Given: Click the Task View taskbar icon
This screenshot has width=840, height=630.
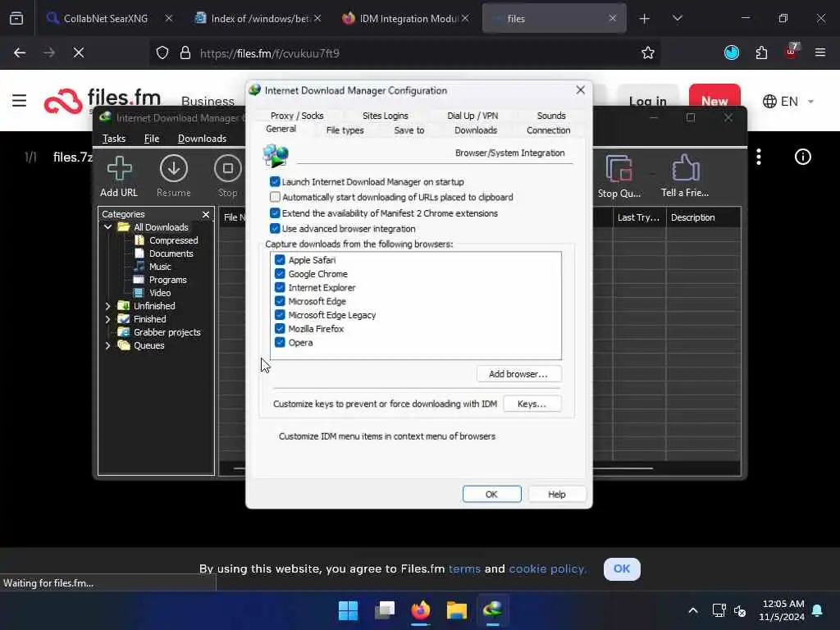Looking at the screenshot, I should 385,610.
